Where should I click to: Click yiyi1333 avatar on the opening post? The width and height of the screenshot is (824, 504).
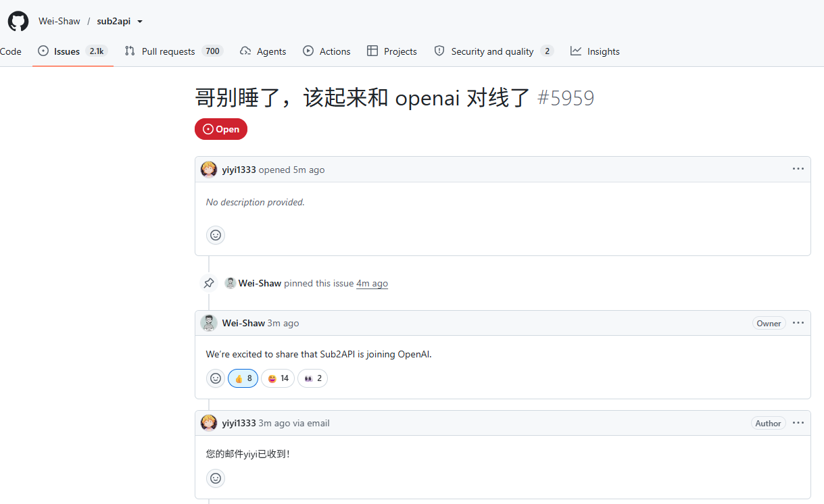pos(209,170)
